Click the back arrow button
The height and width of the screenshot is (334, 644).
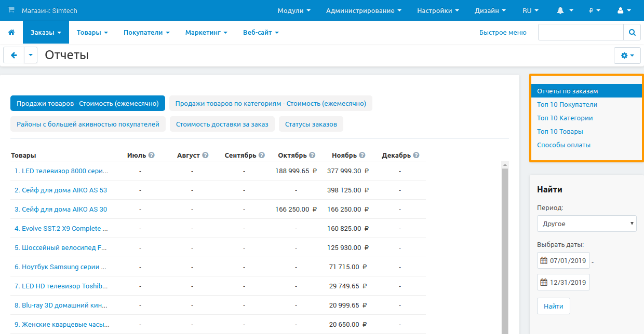pyautogui.click(x=14, y=55)
